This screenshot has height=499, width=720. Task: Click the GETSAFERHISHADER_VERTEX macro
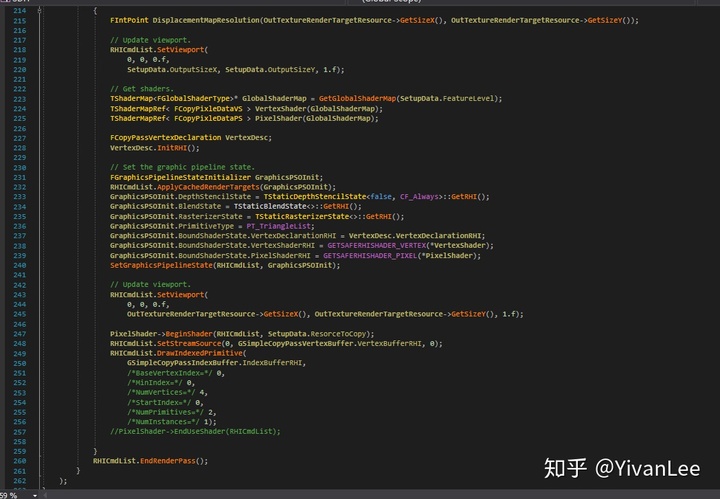pyautogui.click(x=377, y=246)
